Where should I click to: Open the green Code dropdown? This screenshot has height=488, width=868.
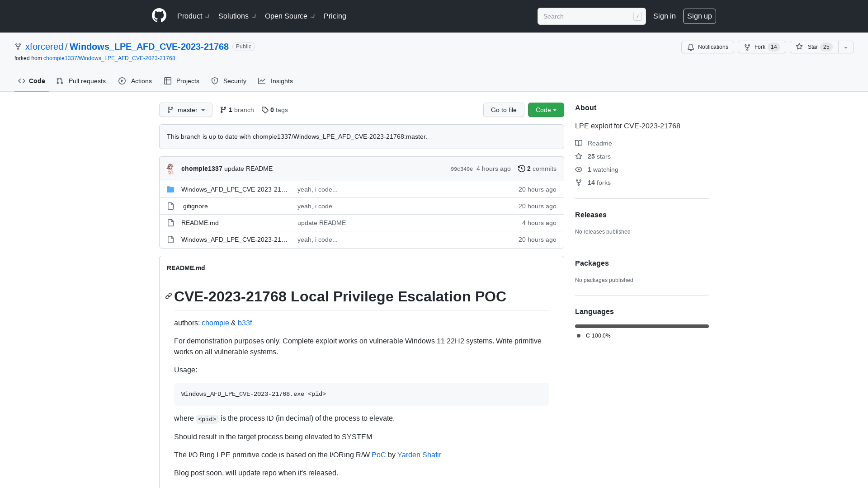pos(546,110)
